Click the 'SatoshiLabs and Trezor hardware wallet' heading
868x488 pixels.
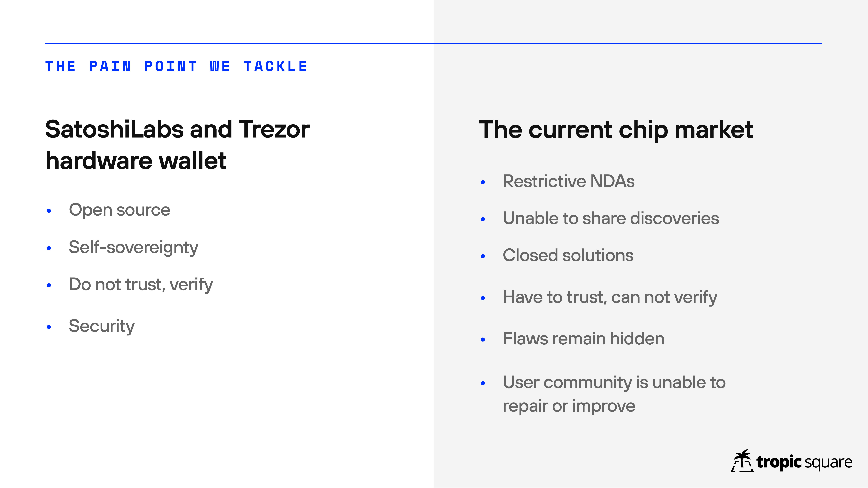pyautogui.click(x=177, y=145)
